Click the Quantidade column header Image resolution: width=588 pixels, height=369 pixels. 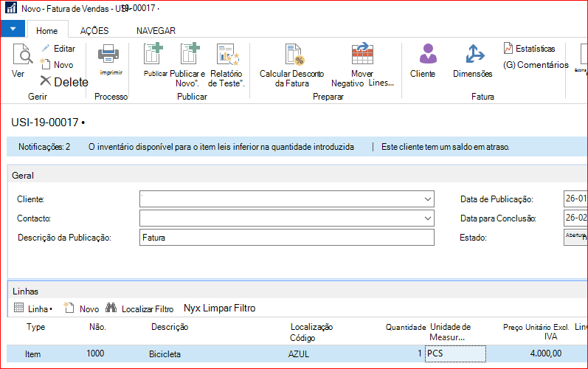point(406,328)
